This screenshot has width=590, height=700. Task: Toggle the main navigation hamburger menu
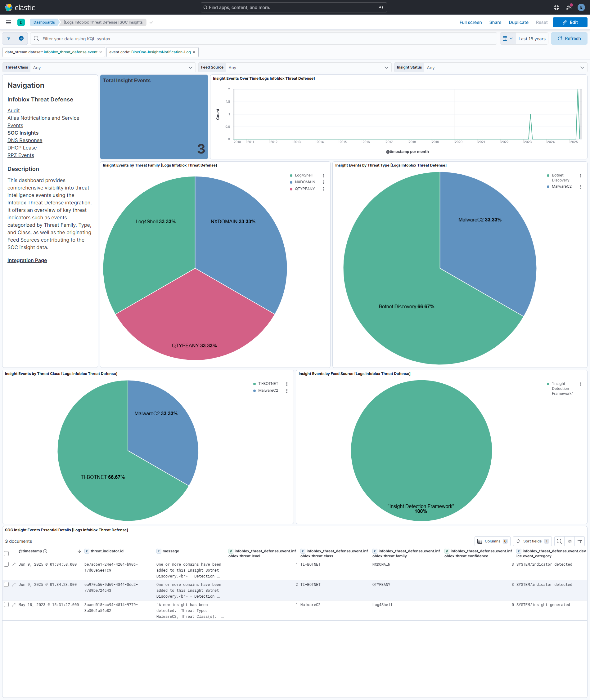click(x=9, y=22)
